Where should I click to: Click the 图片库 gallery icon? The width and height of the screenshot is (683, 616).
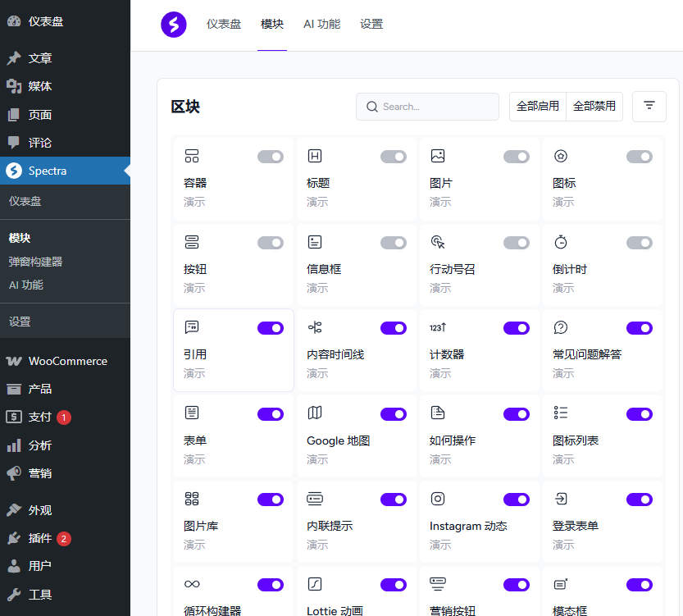[192, 499]
